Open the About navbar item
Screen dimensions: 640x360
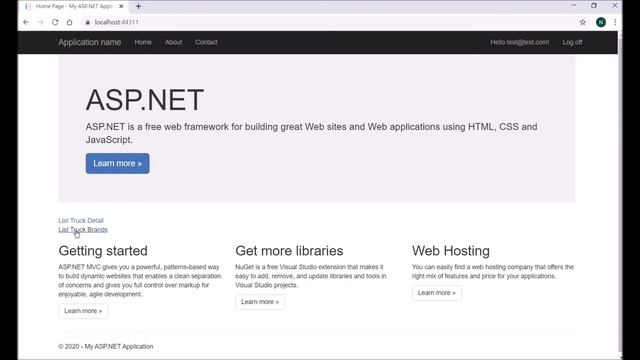(173, 42)
